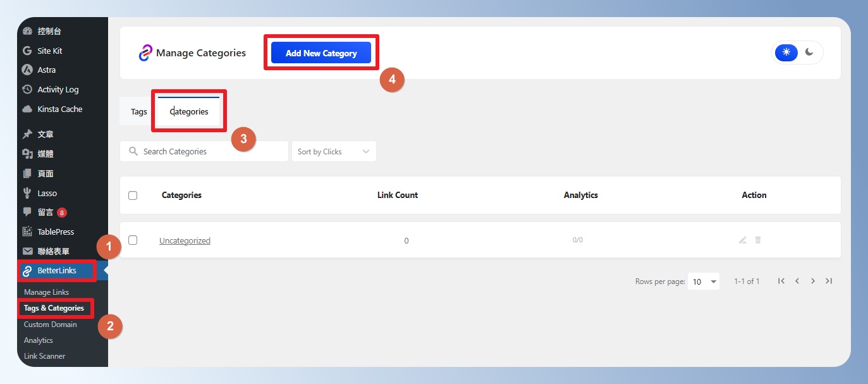Screen dimensions: 868x384
Task: Expand the Rows per page dropdown
Action: point(704,282)
